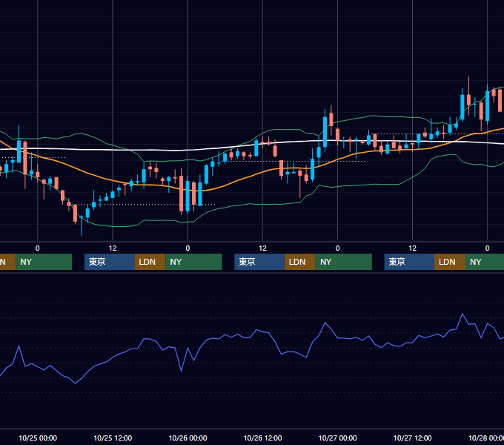Click the green upper Bollinger band line

coord(283,129)
